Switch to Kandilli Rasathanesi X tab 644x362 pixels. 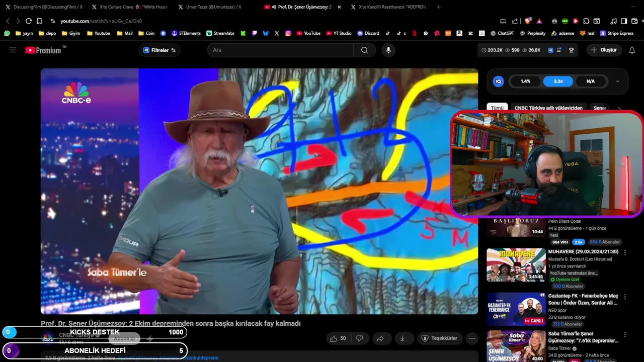388,7
